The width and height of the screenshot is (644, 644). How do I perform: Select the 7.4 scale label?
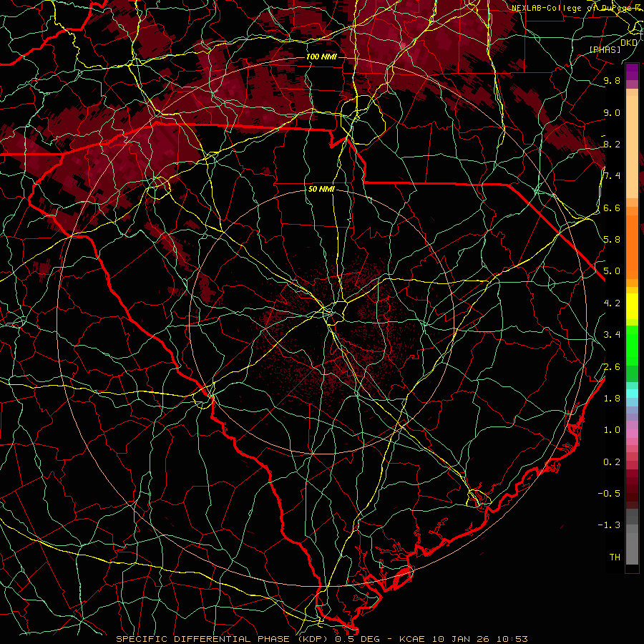click(612, 176)
